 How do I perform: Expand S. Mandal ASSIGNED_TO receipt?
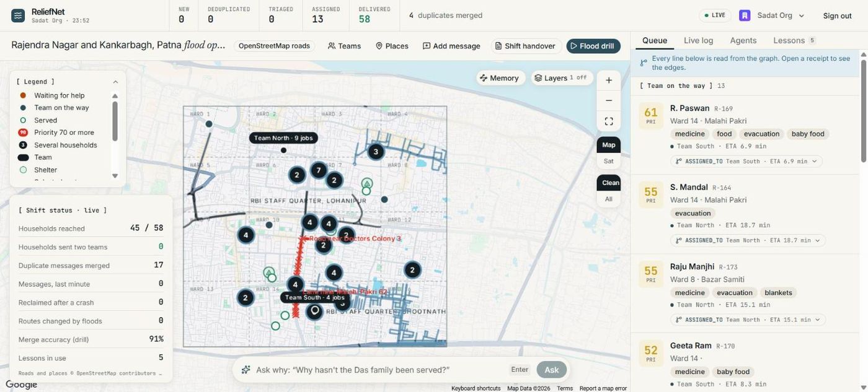(748, 240)
